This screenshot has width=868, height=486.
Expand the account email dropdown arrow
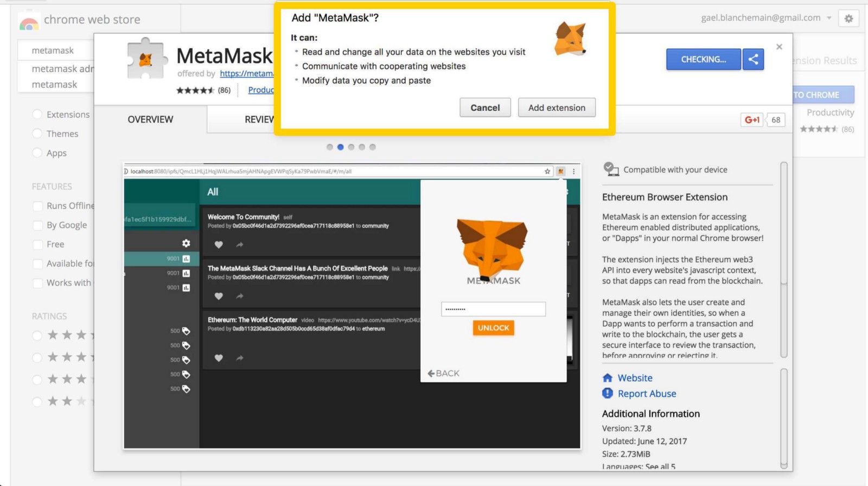pyautogui.click(x=829, y=18)
